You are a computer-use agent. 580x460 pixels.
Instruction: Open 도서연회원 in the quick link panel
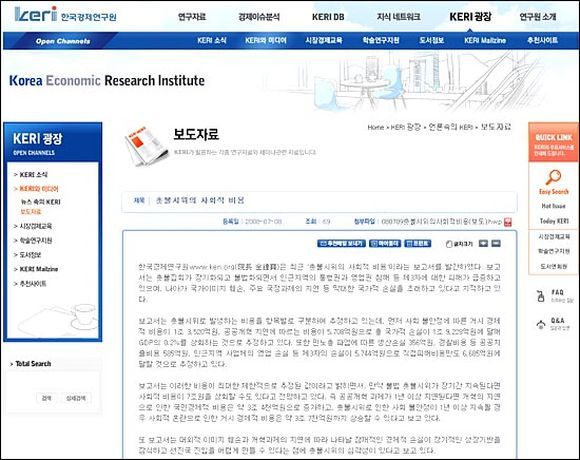tap(554, 266)
